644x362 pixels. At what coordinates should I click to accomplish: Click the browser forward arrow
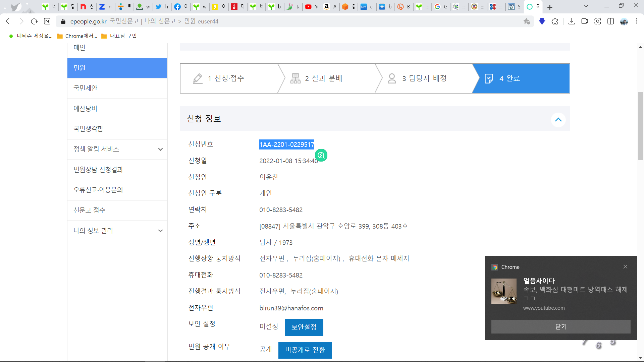pos(21,21)
